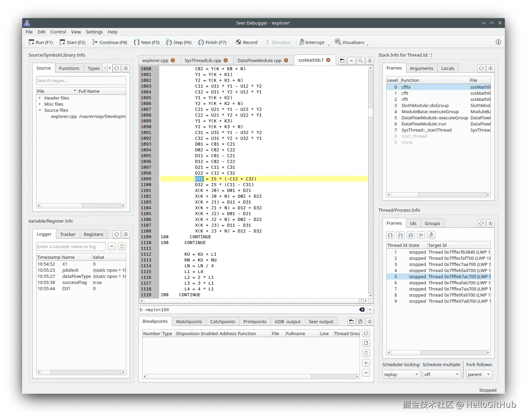Select the D31 row in the logger
The width and height of the screenshot is (527, 420).
point(81,288)
